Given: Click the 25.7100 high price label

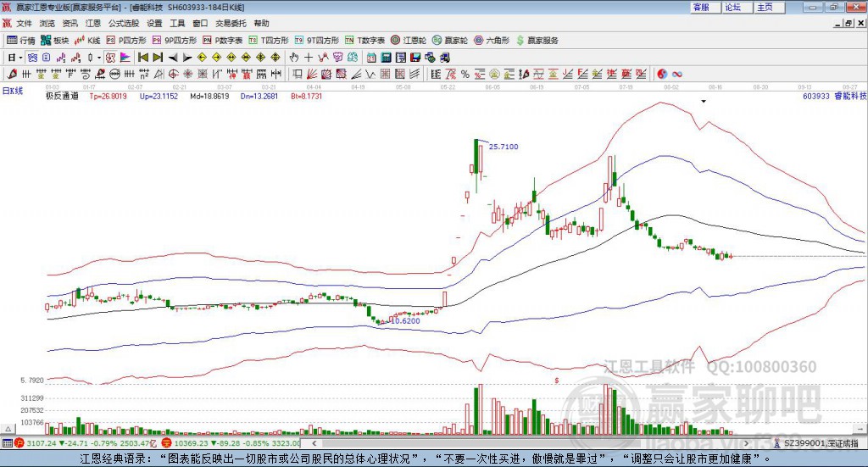Looking at the screenshot, I should 504,147.
